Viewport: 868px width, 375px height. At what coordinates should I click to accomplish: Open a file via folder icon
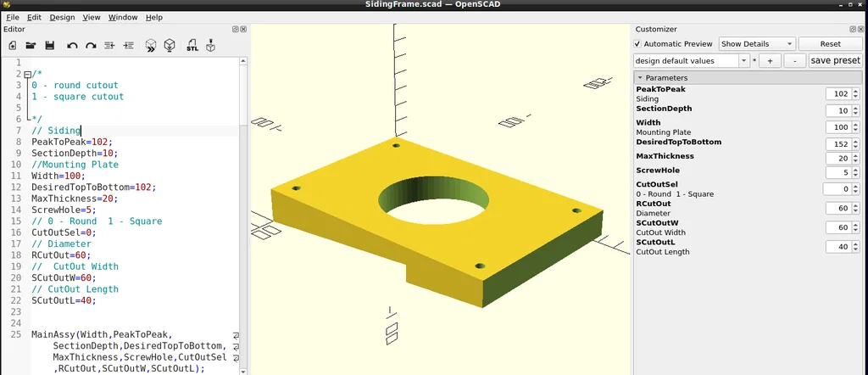(31, 46)
